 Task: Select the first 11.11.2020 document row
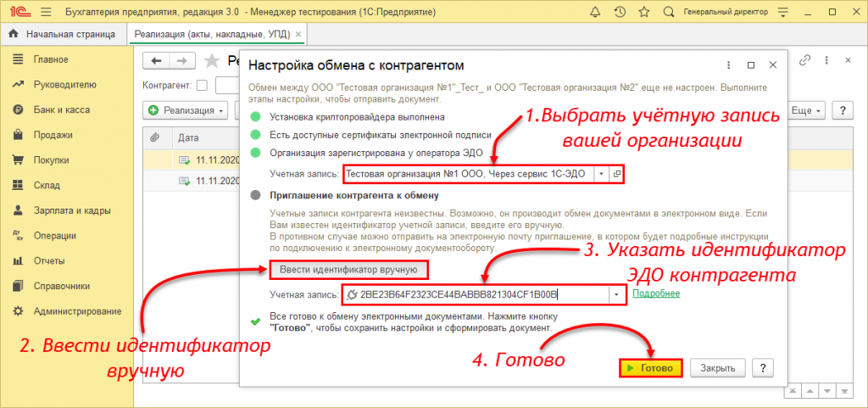point(192,160)
